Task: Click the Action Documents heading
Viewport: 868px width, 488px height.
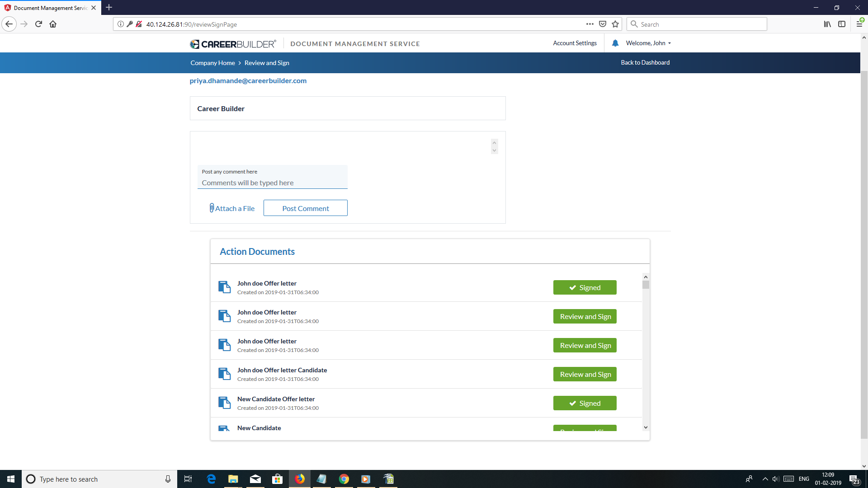Action: pos(257,252)
